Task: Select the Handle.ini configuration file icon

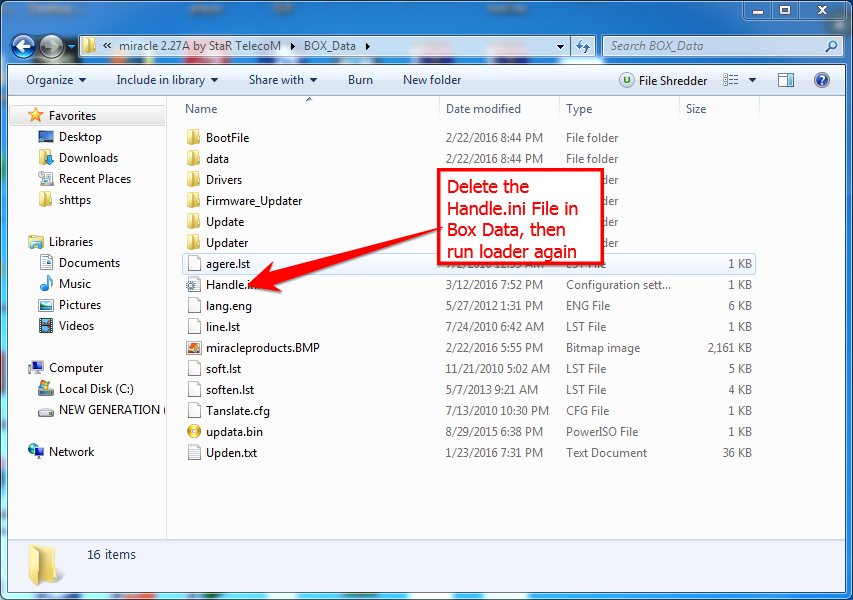Action: (x=194, y=284)
